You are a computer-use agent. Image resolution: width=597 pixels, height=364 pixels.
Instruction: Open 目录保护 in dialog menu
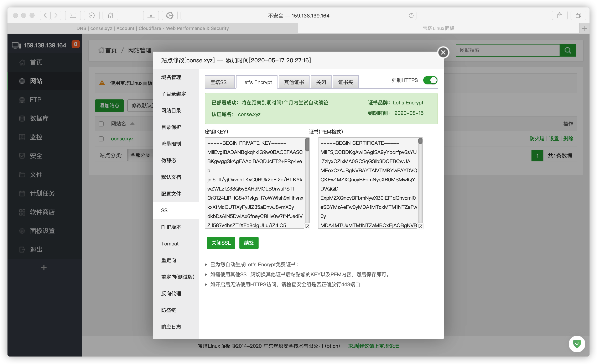point(176,127)
